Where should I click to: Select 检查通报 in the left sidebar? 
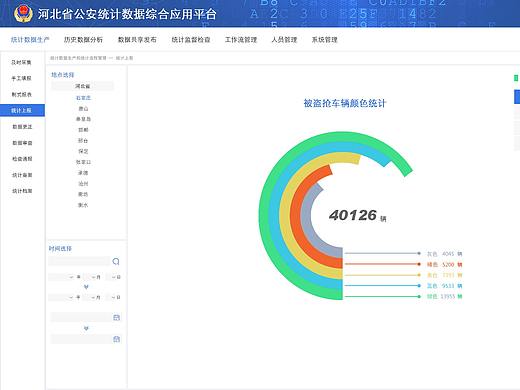coord(22,159)
